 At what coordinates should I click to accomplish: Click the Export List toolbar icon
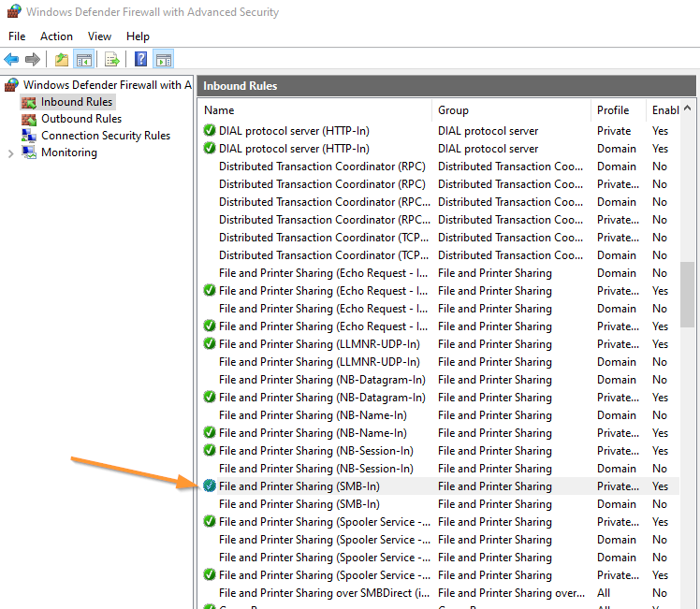tap(111, 59)
